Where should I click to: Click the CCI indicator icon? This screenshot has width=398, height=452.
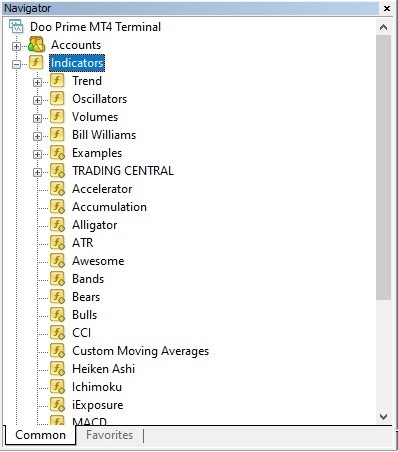coord(57,333)
